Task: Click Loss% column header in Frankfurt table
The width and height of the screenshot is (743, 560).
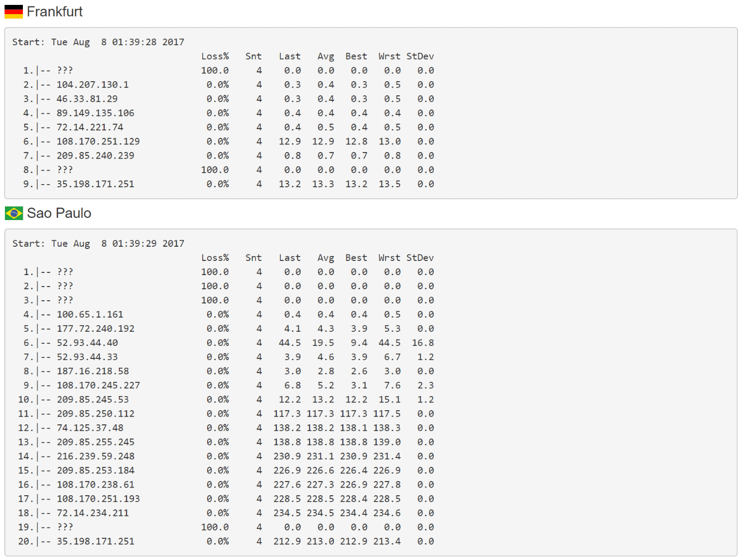Action: pos(215,56)
